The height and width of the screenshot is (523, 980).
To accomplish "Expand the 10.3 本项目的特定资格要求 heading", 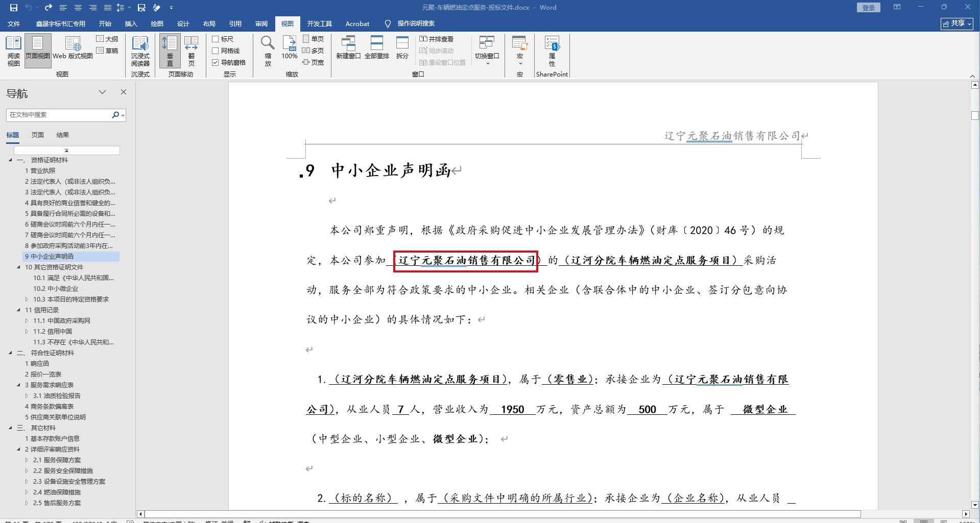I will coord(27,300).
